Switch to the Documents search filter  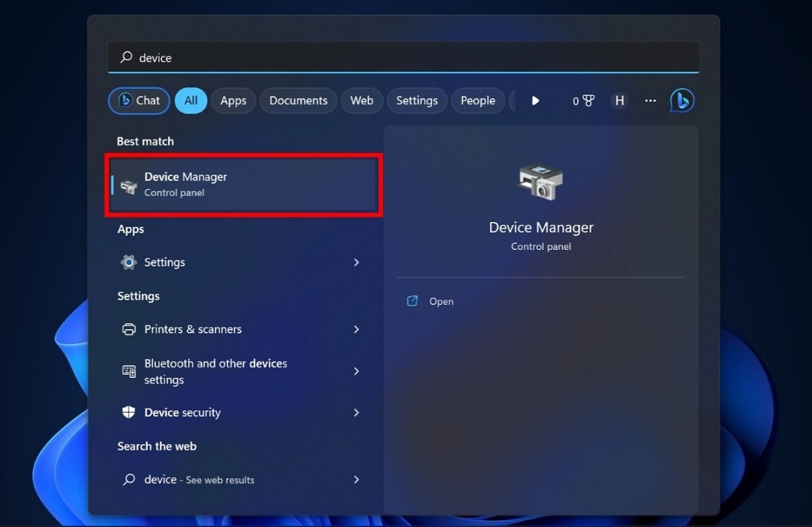click(x=298, y=99)
